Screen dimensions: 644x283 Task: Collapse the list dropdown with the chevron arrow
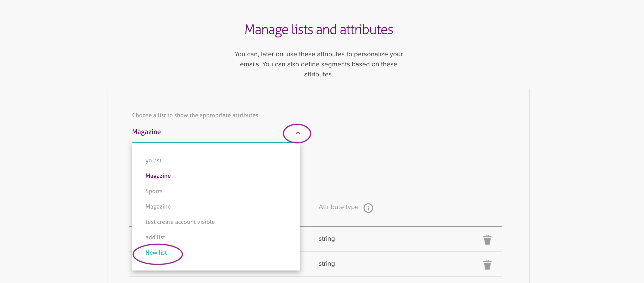pyautogui.click(x=298, y=133)
